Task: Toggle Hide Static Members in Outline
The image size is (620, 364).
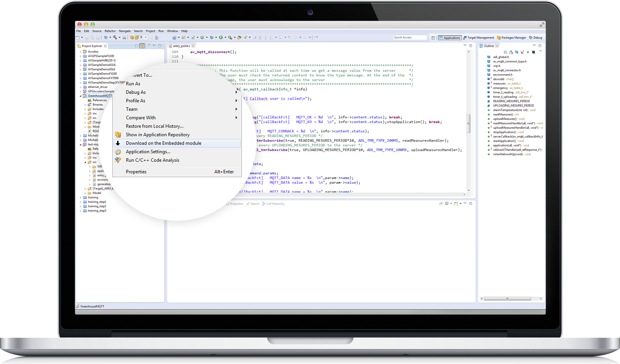Action: [522, 52]
